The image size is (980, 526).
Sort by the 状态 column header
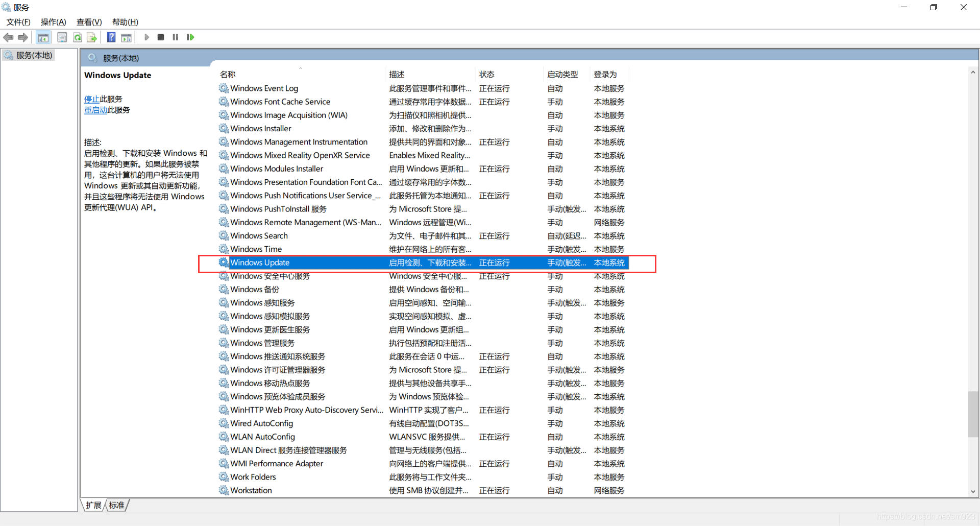click(x=509, y=75)
